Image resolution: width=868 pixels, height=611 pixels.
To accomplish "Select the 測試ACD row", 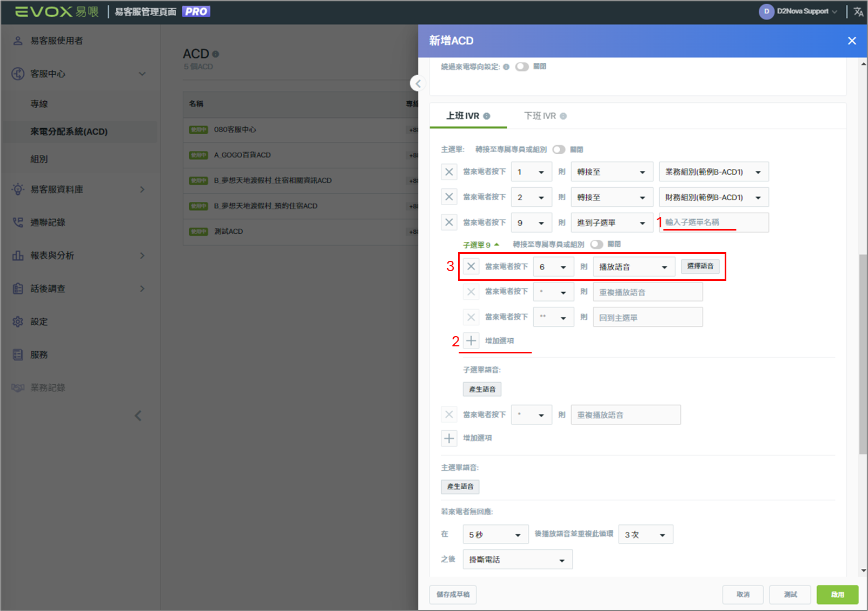I will coord(301,232).
